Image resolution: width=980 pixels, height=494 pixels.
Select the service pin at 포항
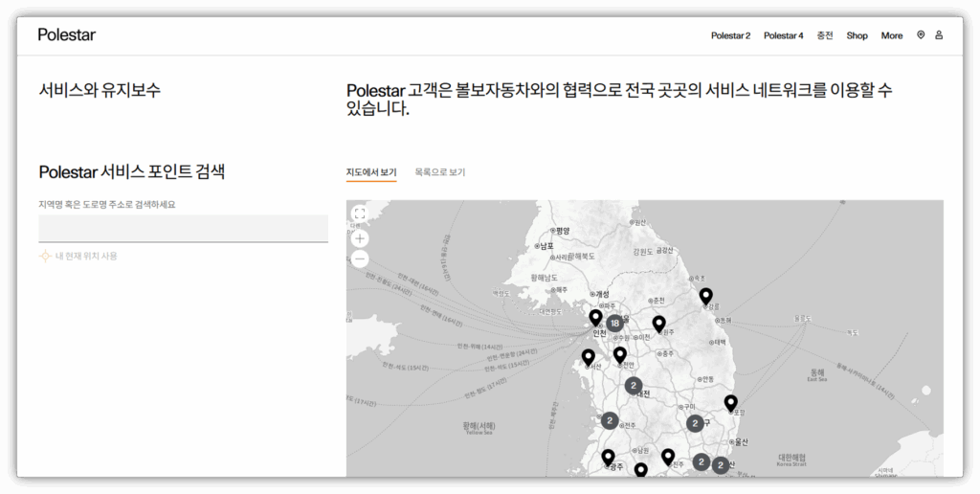coord(731,403)
